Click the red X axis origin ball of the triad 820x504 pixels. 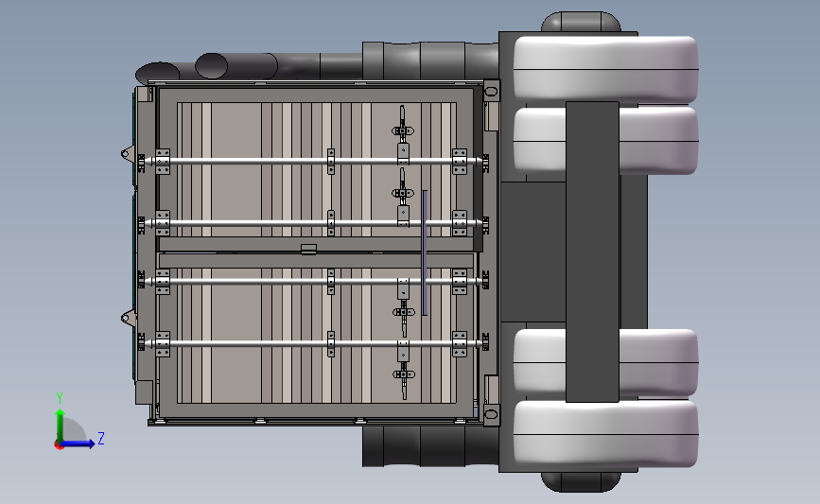(x=59, y=445)
